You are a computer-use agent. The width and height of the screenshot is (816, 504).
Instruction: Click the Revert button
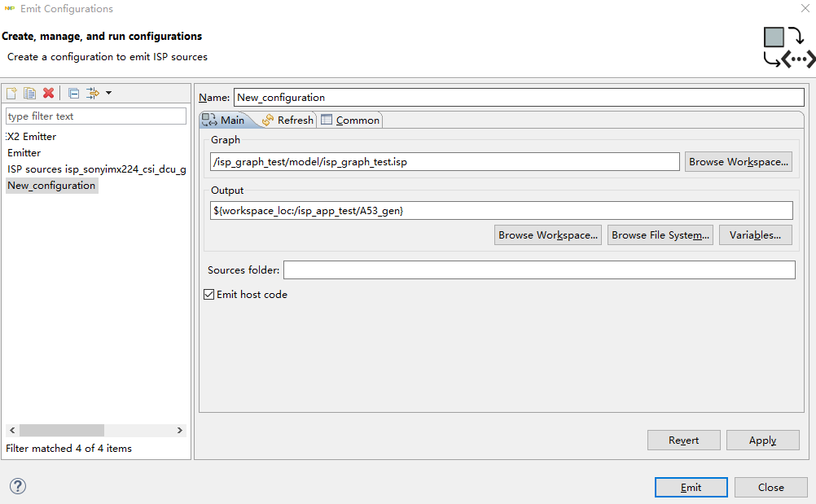click(683, 440)
